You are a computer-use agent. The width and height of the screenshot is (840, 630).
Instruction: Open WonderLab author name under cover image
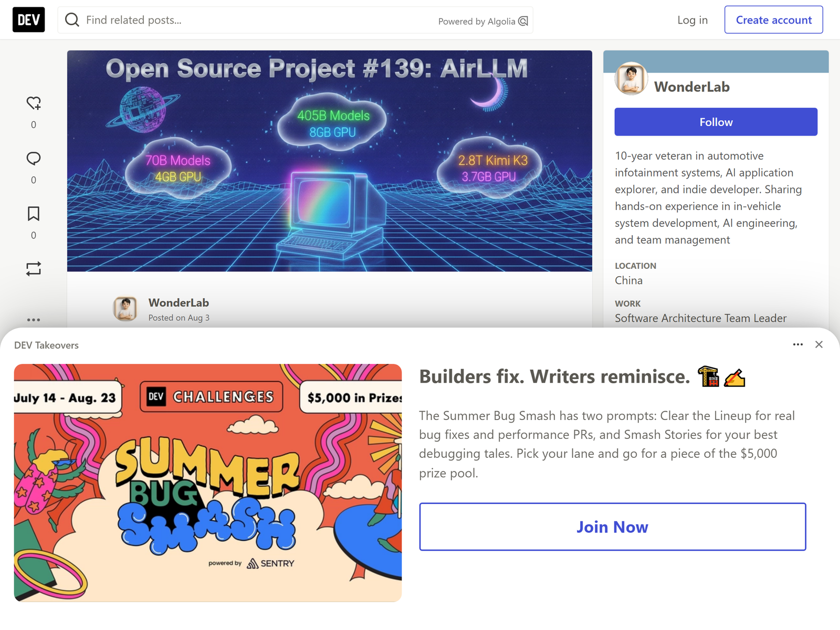coord(178,302)
